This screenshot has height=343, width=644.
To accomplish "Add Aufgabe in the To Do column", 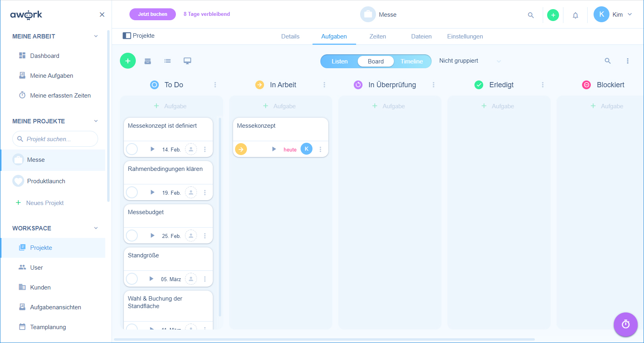I will click(170, 106).
